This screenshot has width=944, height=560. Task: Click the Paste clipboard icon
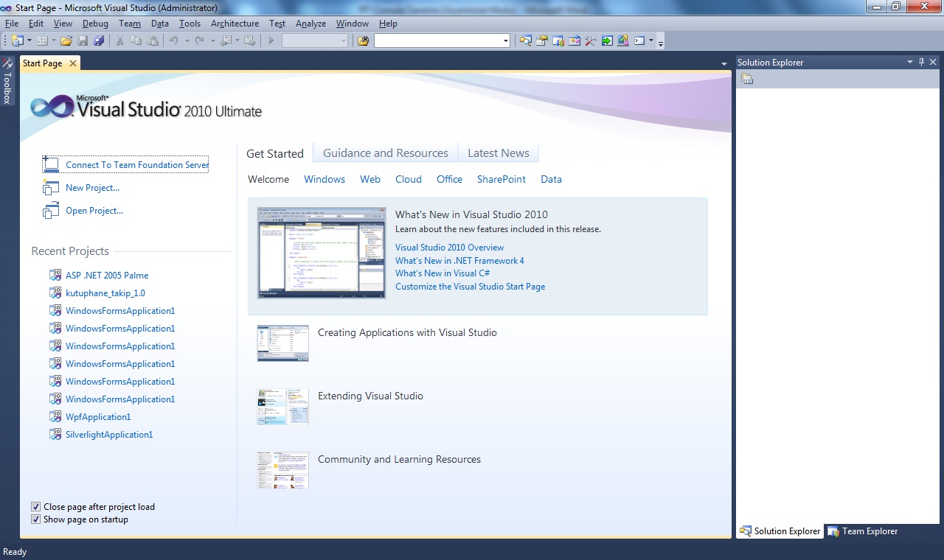coord(153,41)
